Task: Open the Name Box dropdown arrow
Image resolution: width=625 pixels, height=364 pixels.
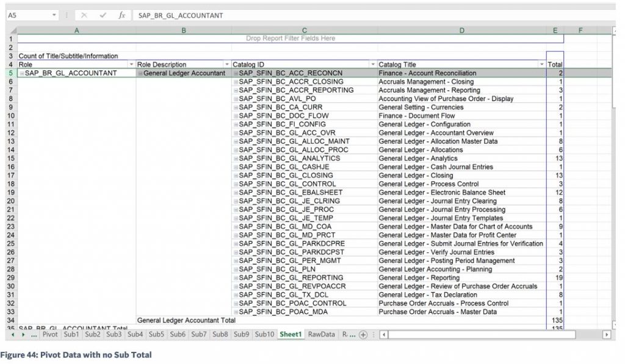Action: 54,15
